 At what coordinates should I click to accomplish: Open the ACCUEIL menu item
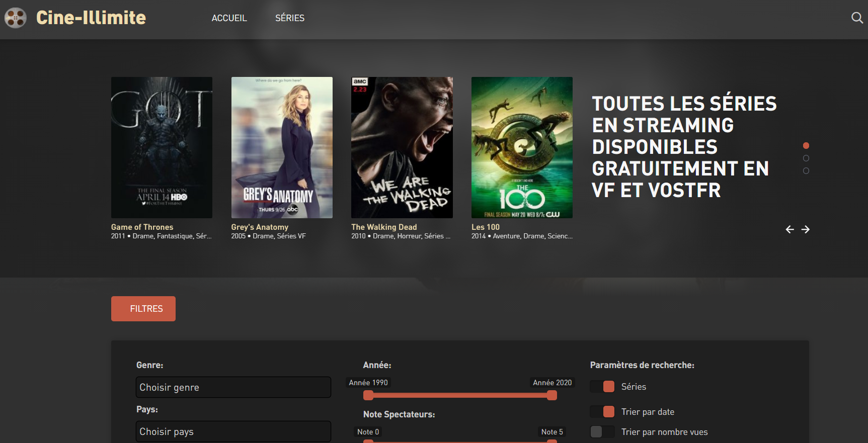229,18
